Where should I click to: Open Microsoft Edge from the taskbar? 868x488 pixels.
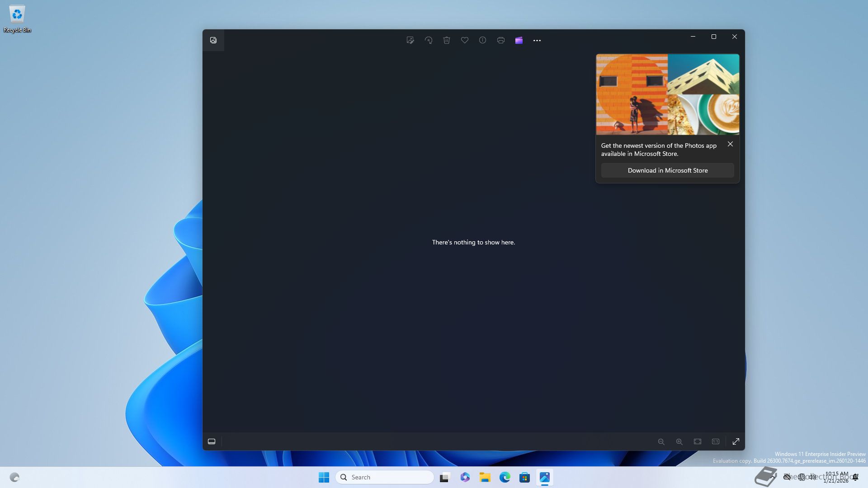point(505,477)
